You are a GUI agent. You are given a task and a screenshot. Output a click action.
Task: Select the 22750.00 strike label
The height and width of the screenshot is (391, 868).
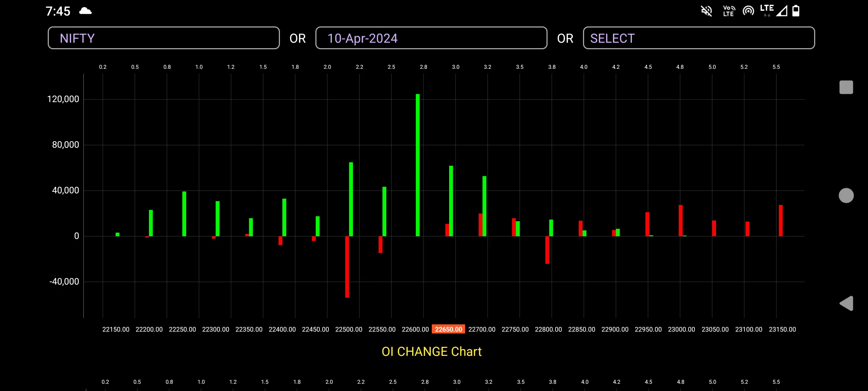(515, 329)
